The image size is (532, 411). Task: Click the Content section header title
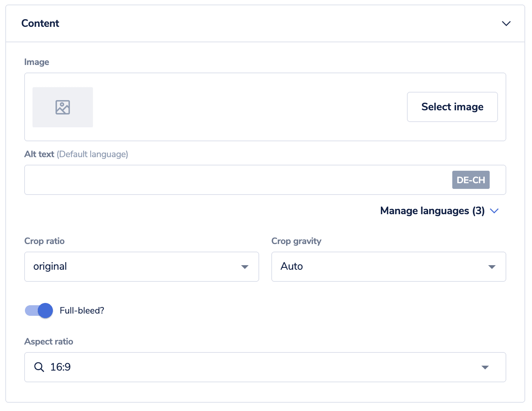[40, 23]
